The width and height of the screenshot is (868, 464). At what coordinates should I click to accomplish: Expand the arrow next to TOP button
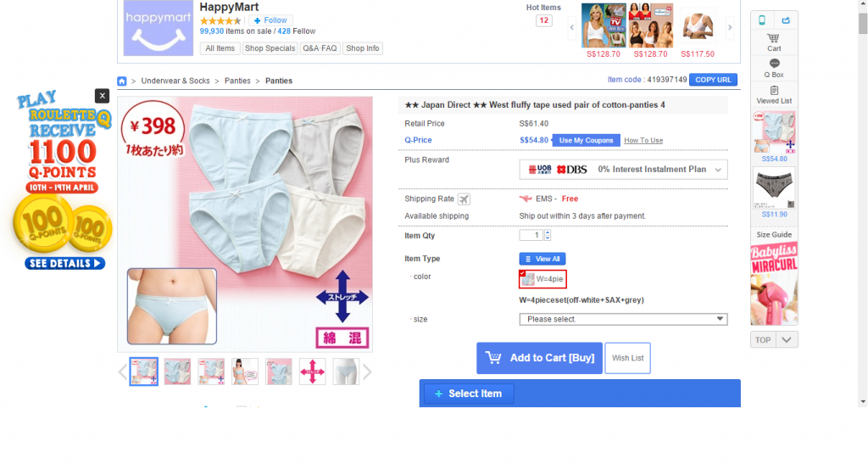tap(787, 340)
